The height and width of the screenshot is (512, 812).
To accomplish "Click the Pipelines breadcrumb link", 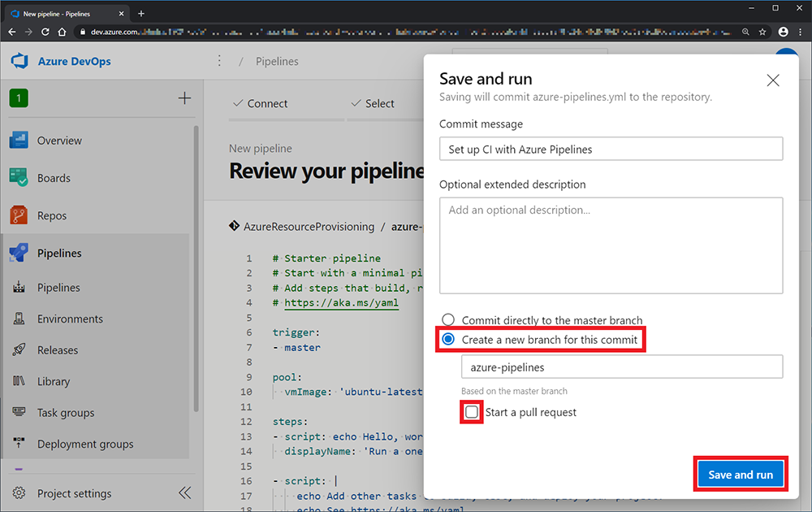I will click(x=277, y=61).
